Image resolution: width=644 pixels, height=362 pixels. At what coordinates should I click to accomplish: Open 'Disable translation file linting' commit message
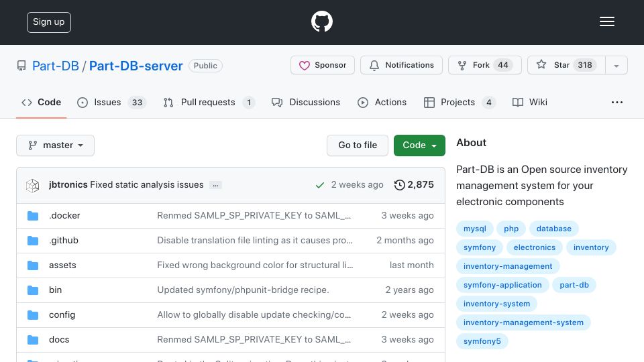point(255,240)
